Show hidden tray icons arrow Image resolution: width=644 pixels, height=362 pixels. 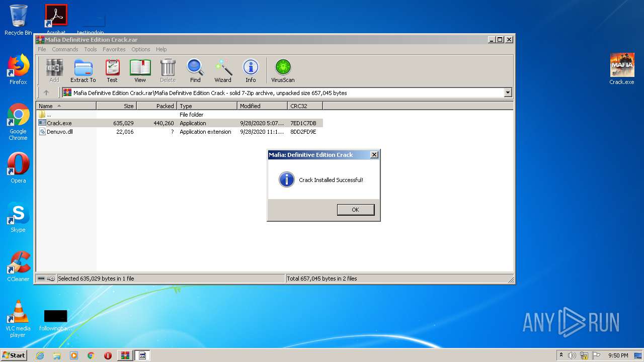[561, 355]
